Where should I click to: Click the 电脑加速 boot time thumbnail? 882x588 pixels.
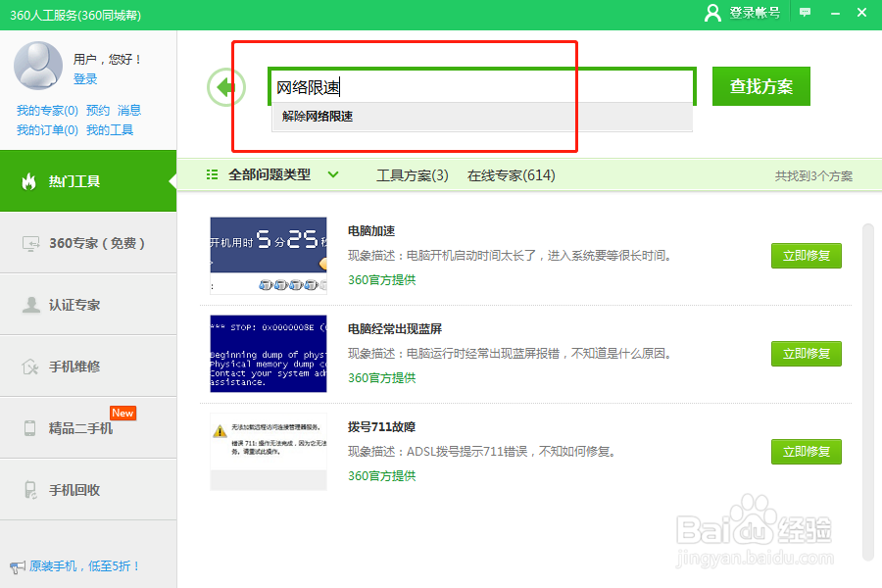tap(269, 256)
